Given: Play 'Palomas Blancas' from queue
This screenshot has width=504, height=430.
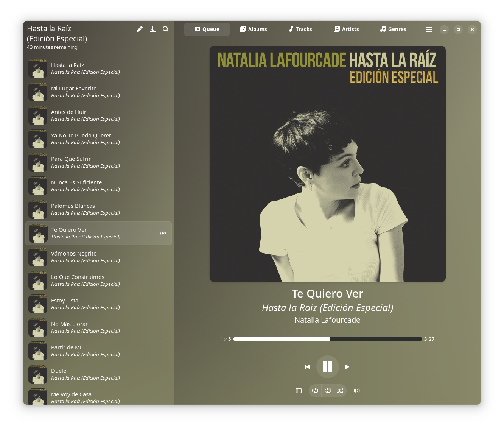Looking at the screenshot, I should pos(98,209).
